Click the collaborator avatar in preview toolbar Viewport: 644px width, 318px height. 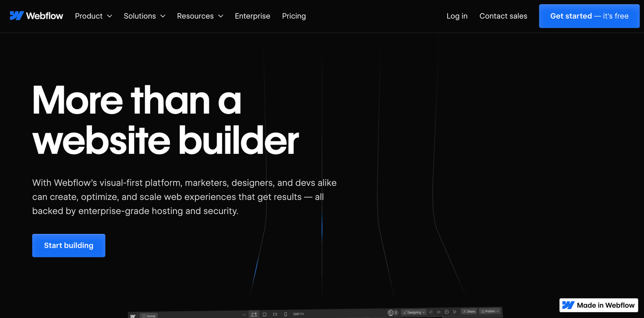click(390, 313)
